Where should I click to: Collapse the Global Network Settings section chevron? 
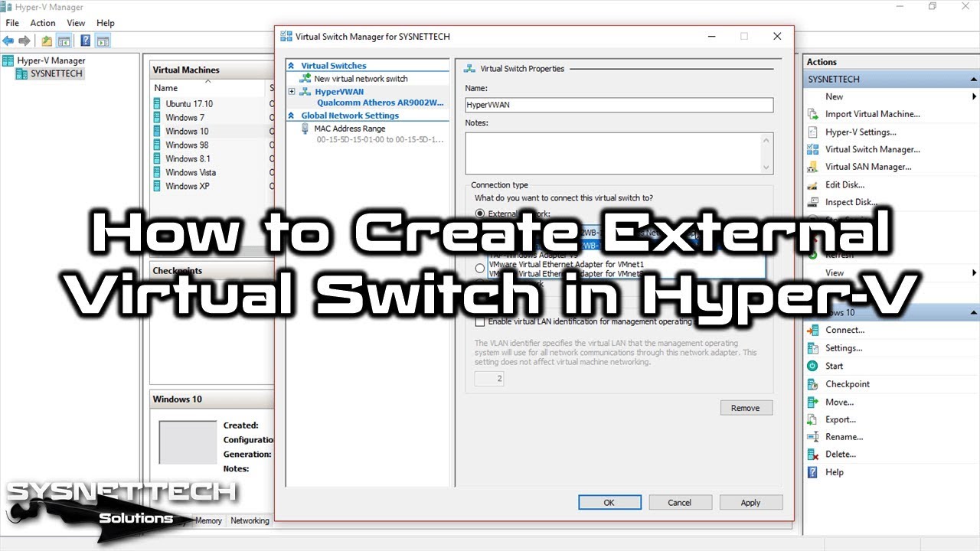tap(292, 116)
